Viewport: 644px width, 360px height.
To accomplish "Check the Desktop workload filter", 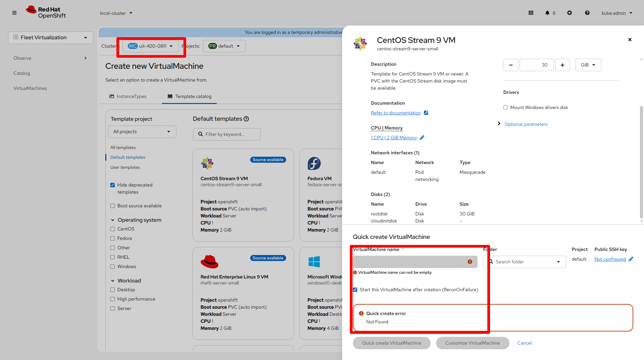I will coord(113,290).
